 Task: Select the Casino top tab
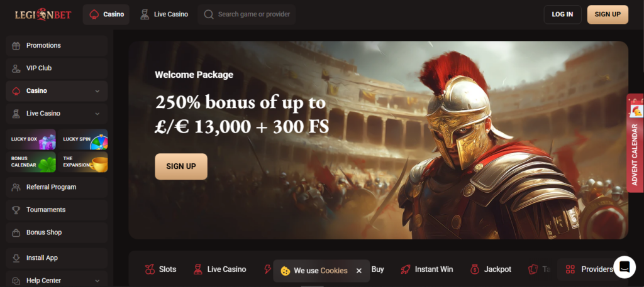click(106, 14)
